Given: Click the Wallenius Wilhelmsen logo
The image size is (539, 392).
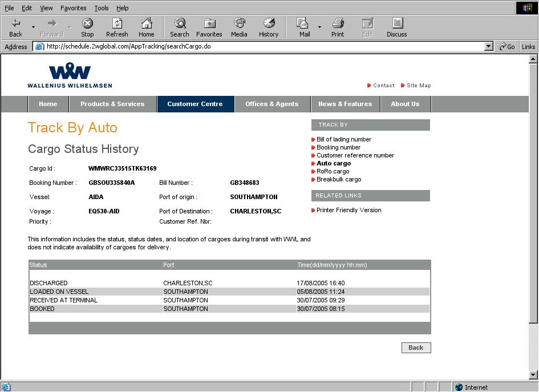Looking at the screenshot, I should click(x=70, y=75).
